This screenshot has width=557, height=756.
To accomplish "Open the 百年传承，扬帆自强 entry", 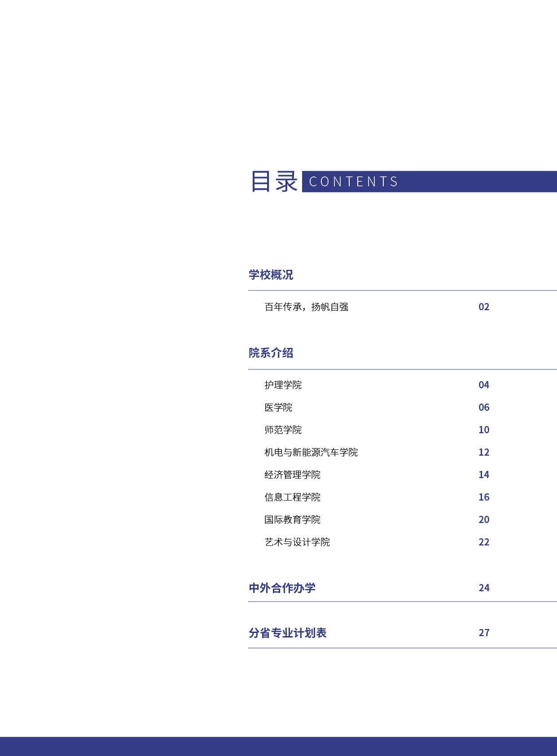I will (306, 307).
